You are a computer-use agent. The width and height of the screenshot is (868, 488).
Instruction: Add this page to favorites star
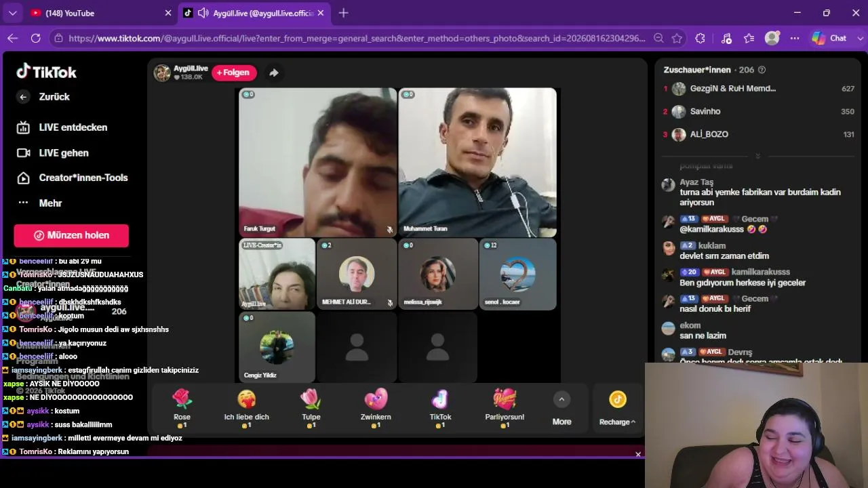(x=677, y=39)
